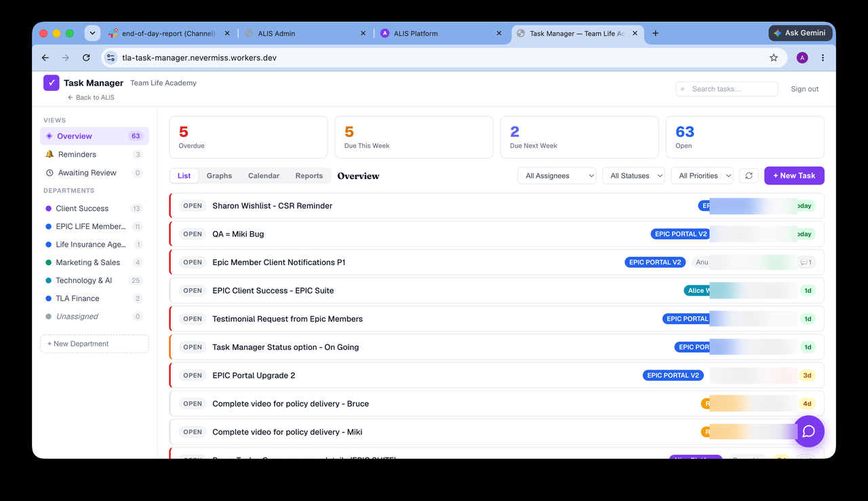The image size is (868, 501).
Task: Click the Task Manager checkmark logo
Action: click(x=52, y=83)
